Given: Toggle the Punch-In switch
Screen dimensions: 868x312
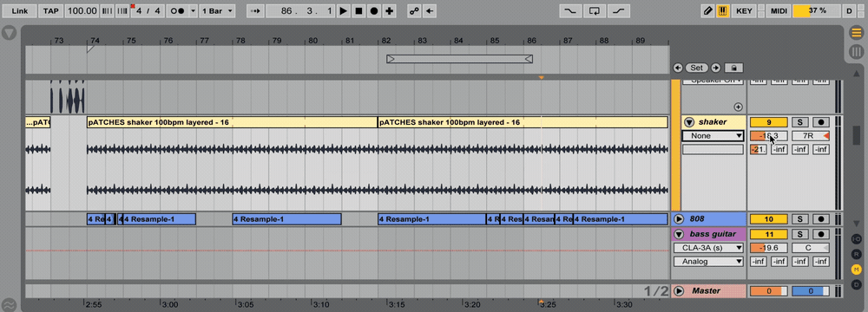Looking at the screenshot, I should click(571, 10).
